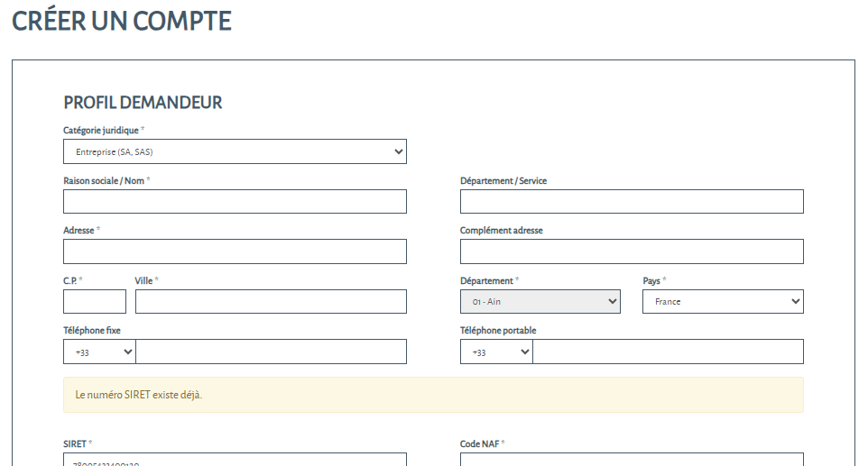Open the Téléphone fixe +33 country code selector
Viewport: 868px width, 466px height.
click(x=99, y=352)
